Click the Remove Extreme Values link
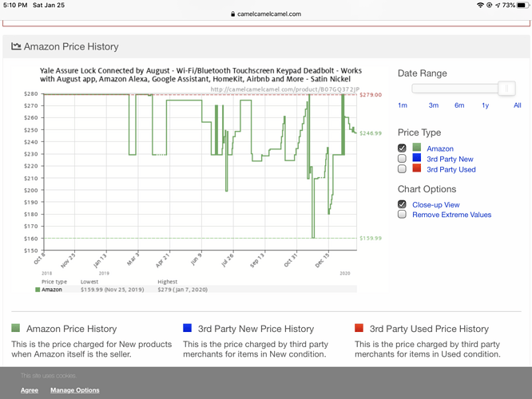 451,215
